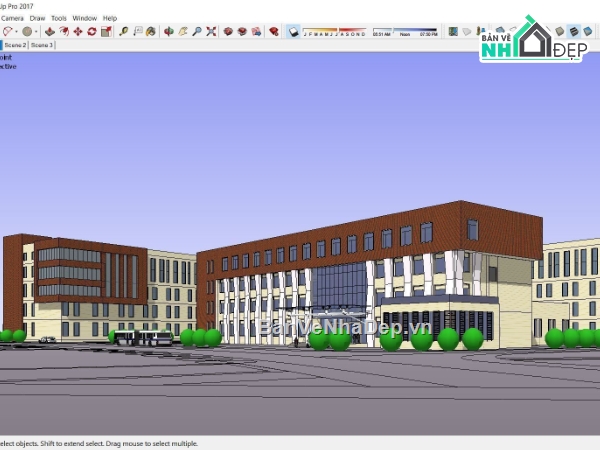Activate the Tape Measure tool
The width and height of the screenshot is (600, 450).
pyautogui.click(x=123, y=31)
